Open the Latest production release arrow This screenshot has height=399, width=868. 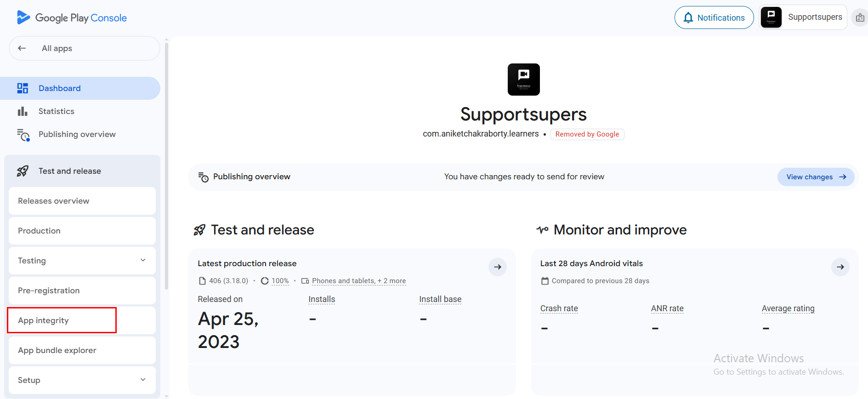[497, 267]
